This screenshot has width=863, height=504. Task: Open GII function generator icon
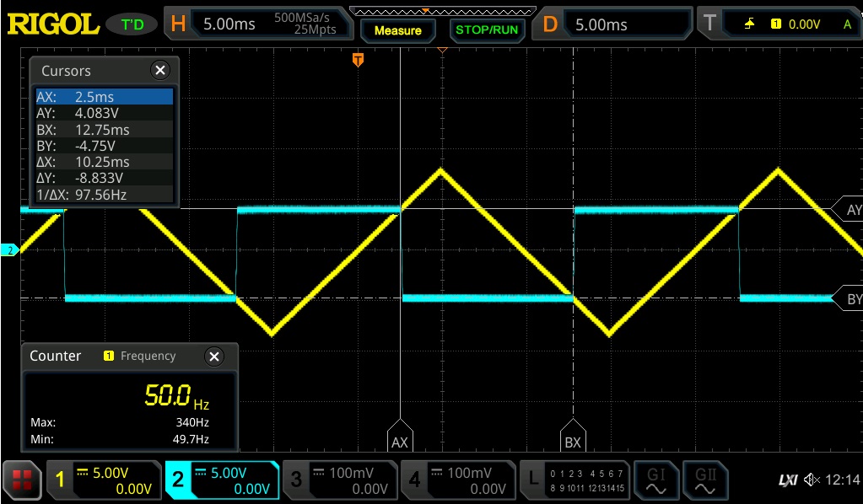click(x=705, y=480)
